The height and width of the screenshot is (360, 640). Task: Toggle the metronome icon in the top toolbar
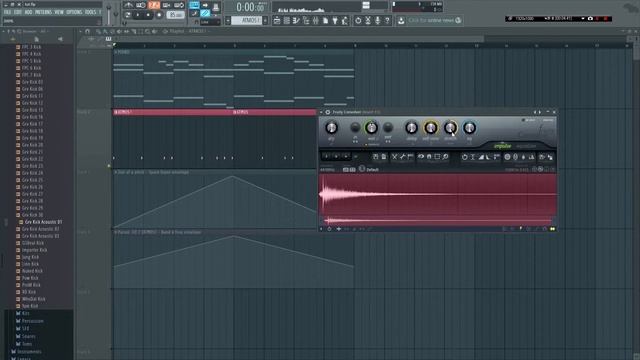click(x=129, y=5)
